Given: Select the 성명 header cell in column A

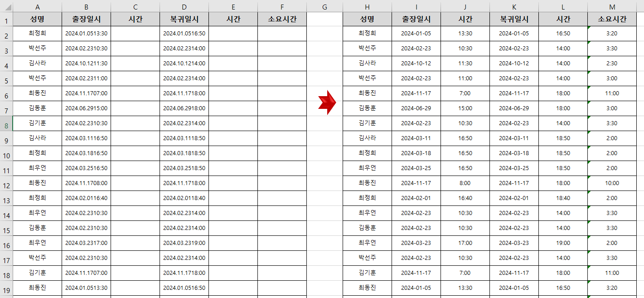Looking at the screenshot, I should (x=38, y=19).
